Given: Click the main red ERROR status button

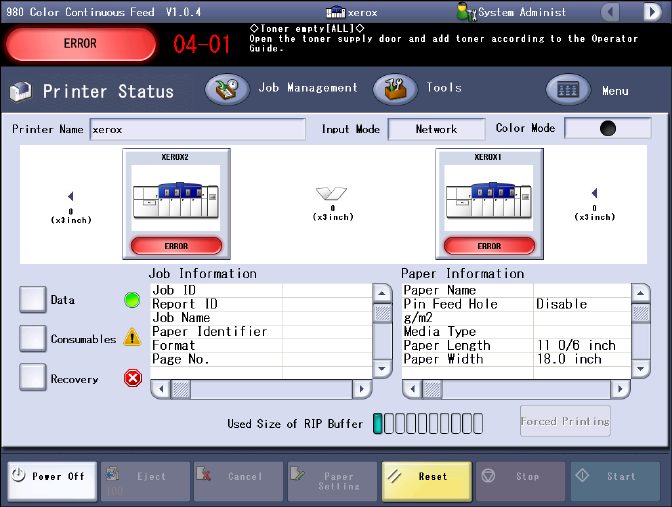Looking at the screenshot, I should 81,44.
